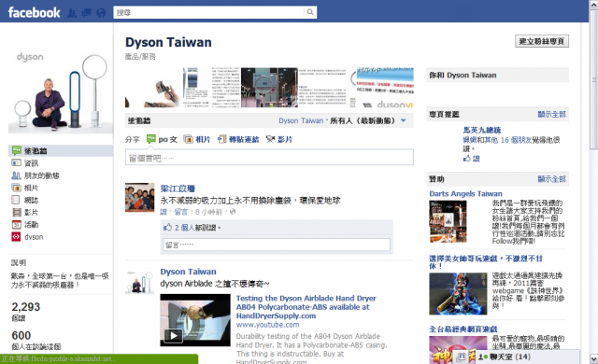This screenshot has height=364, width=598.
Task: Click the video film icon in sidebar
Action: click(x=16, y=212)
